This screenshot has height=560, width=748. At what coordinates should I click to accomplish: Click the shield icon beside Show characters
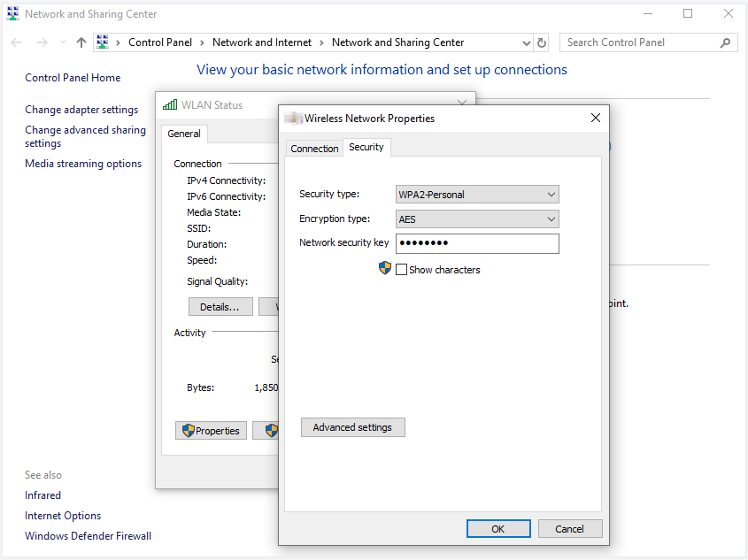(x=385, y=268)
